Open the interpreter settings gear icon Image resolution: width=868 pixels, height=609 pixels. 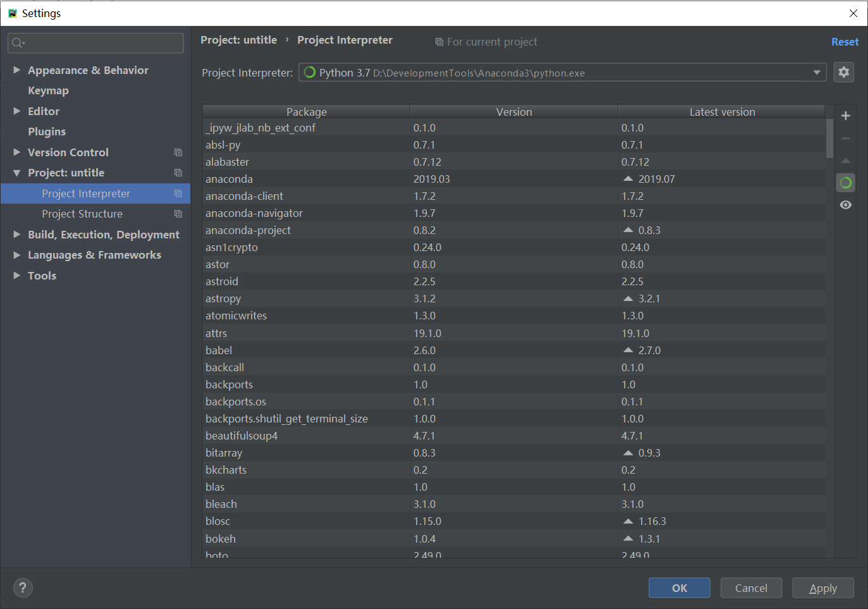coord(843,71)
